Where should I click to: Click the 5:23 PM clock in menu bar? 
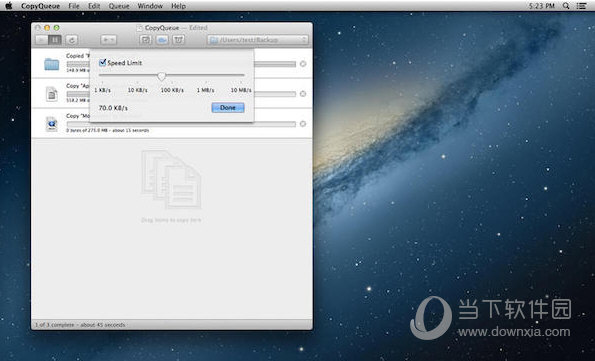pos(541,6)
